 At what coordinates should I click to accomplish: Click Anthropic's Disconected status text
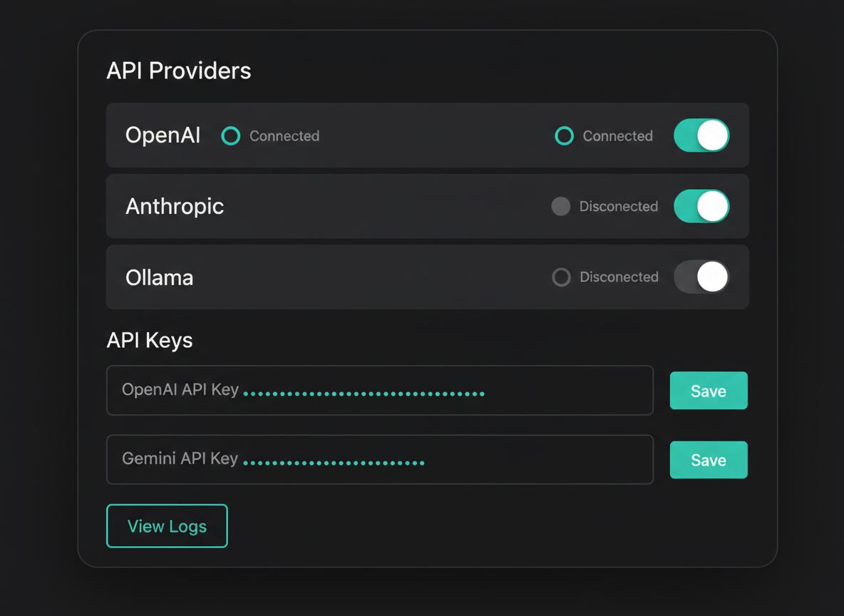point(619,206)
